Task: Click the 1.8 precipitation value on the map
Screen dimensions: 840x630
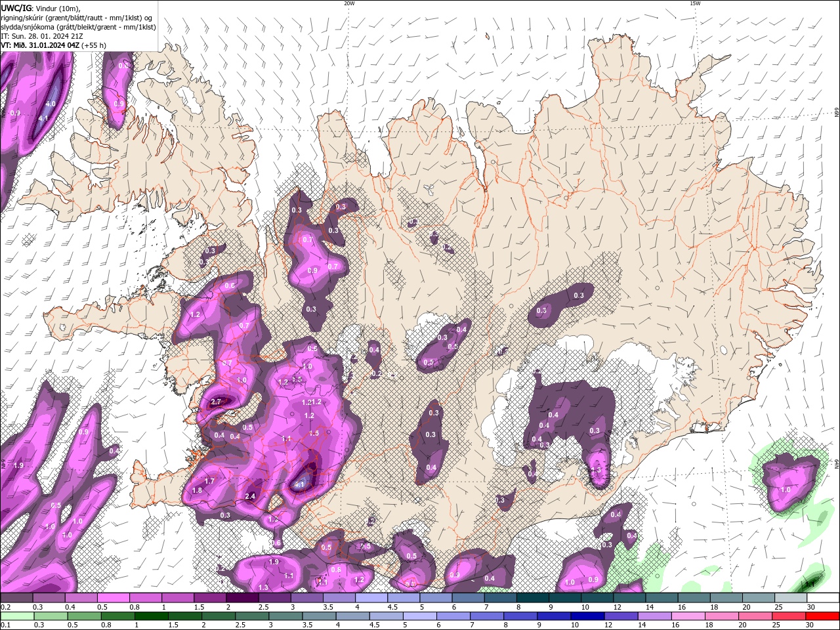Action: [197, 490]
